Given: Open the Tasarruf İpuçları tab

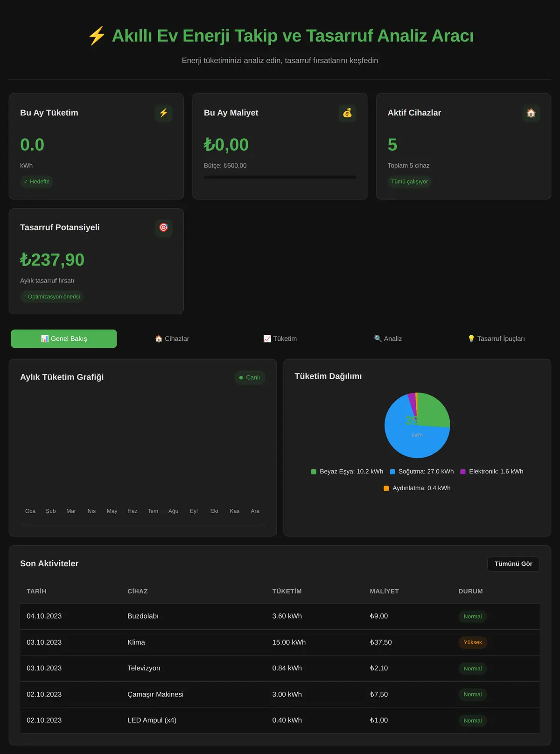Looking at the screenshot, I should 496,338.
